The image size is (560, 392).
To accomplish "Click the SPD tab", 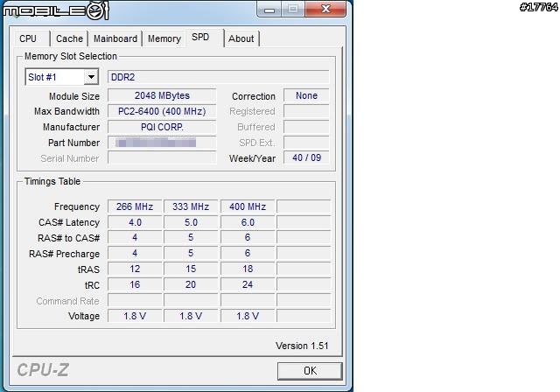I will click(204, 38).
